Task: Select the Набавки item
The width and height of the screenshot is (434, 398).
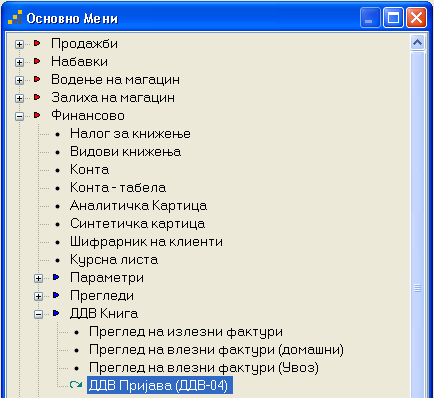Action: click(x=79, y=62)
